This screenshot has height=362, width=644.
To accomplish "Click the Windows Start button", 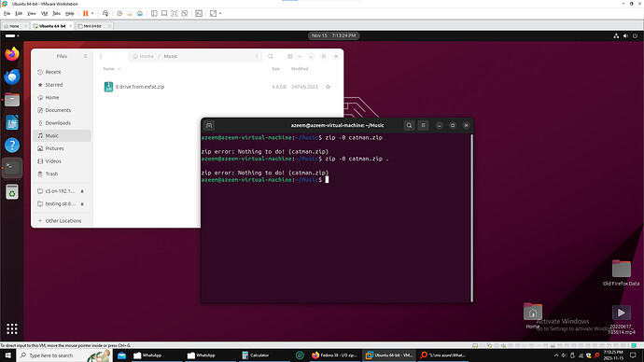I will (x=7, y=355).
